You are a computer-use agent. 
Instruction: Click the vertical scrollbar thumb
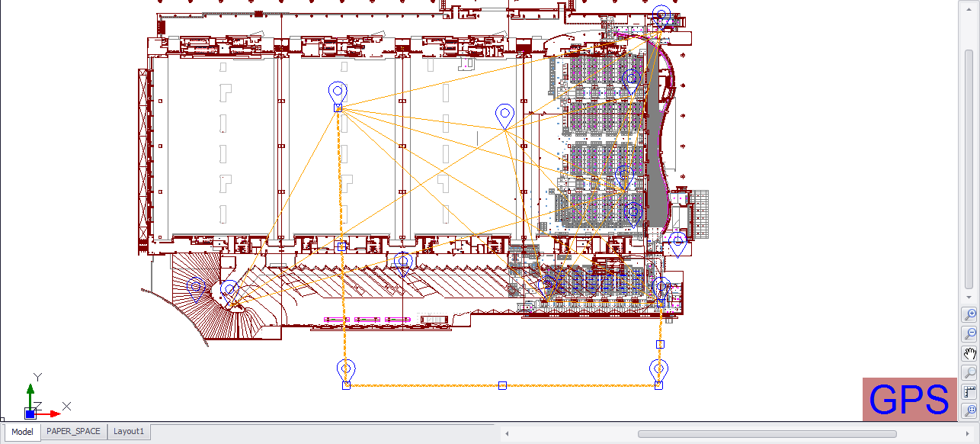[x=969, y=169]
